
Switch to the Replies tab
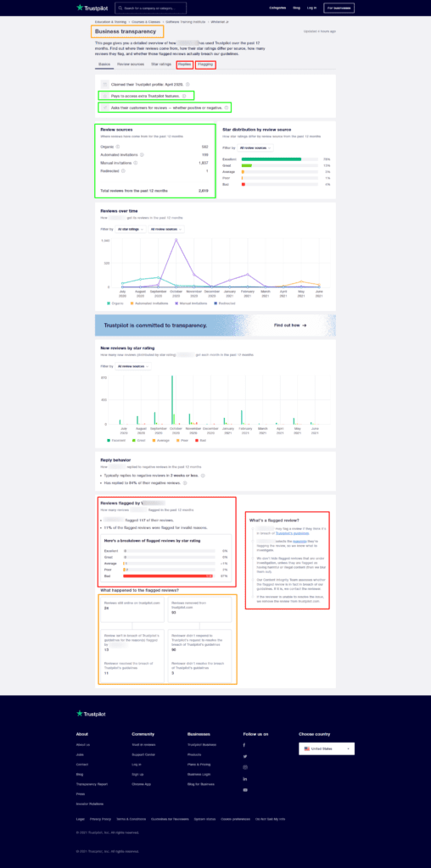click(x=184, y=64)
